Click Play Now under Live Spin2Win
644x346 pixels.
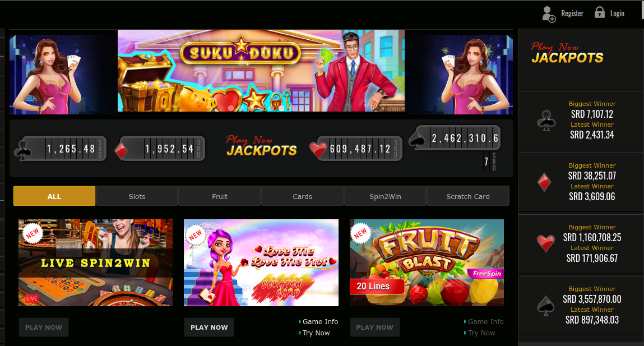coord(44,327)
